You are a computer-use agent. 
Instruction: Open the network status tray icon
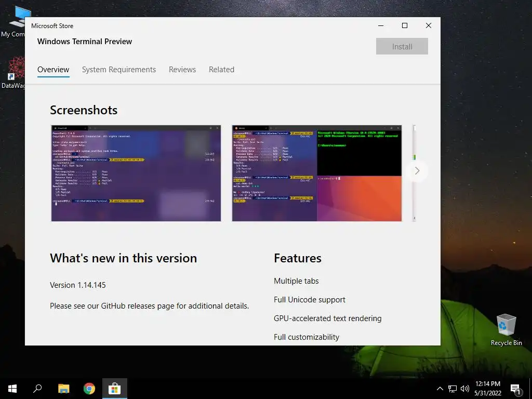click(x=453, y=389)
